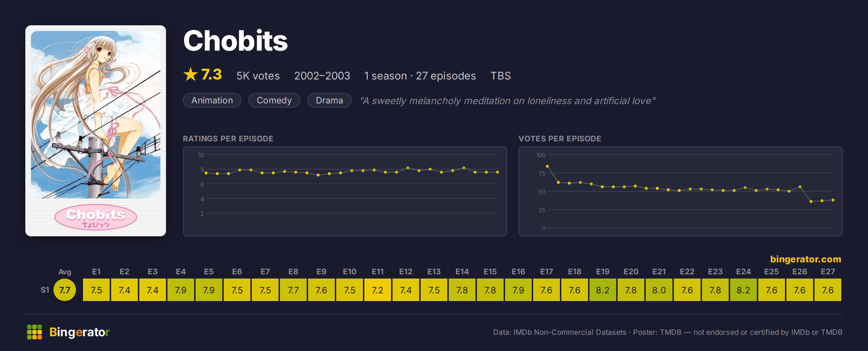Click the S1 average 7.7 circle
This screenshot has width=868, height=351.
click(65, 290)
